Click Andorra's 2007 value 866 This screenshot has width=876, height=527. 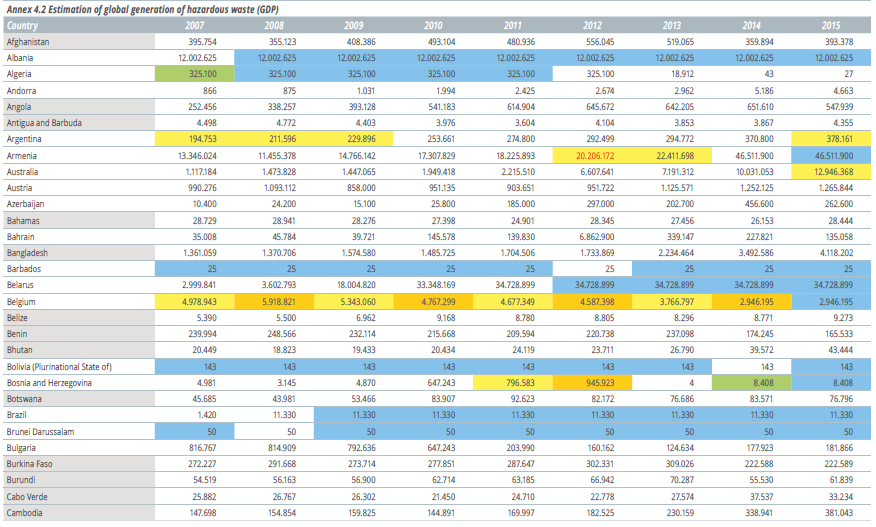[210, 91]
